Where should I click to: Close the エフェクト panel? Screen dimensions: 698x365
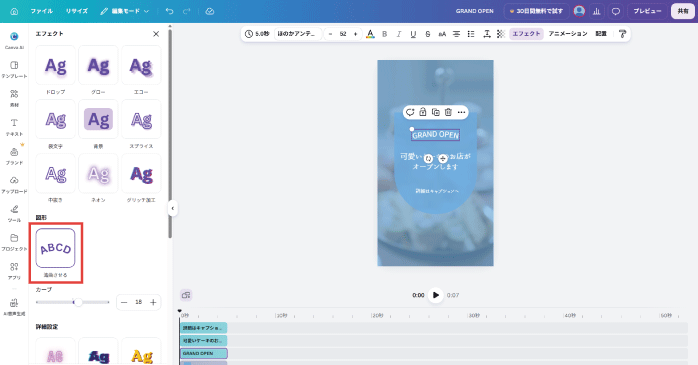tap(156, 34)
